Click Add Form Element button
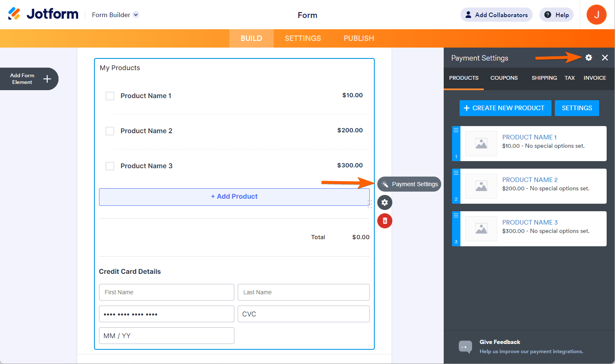 point(28,79)
